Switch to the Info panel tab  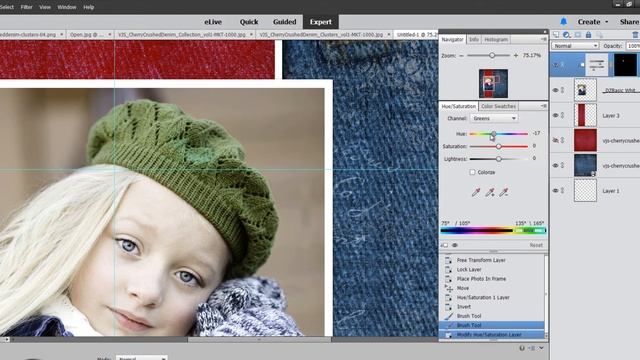click(x=473, y=40)
